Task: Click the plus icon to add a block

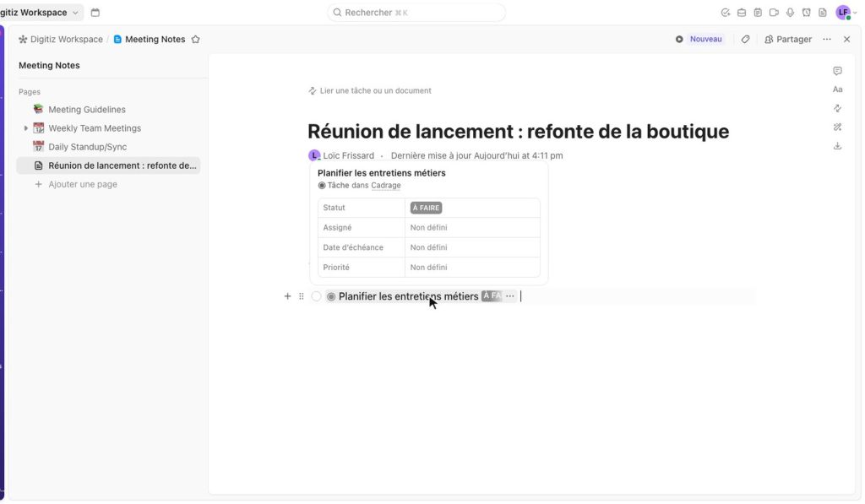Action: (x=287, y=296)
